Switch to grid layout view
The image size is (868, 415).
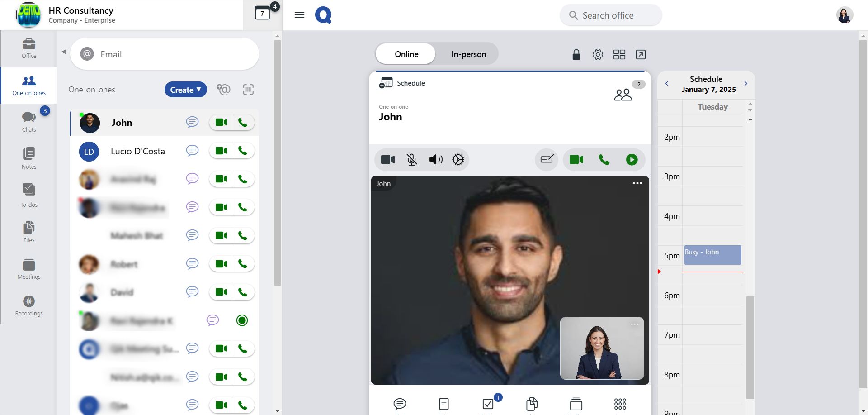(x=619, y=55)
